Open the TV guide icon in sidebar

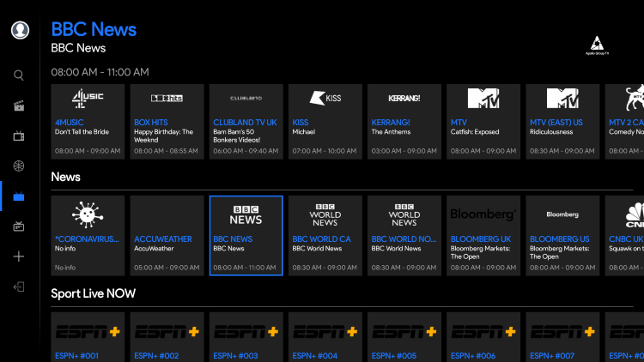[19, 226]
